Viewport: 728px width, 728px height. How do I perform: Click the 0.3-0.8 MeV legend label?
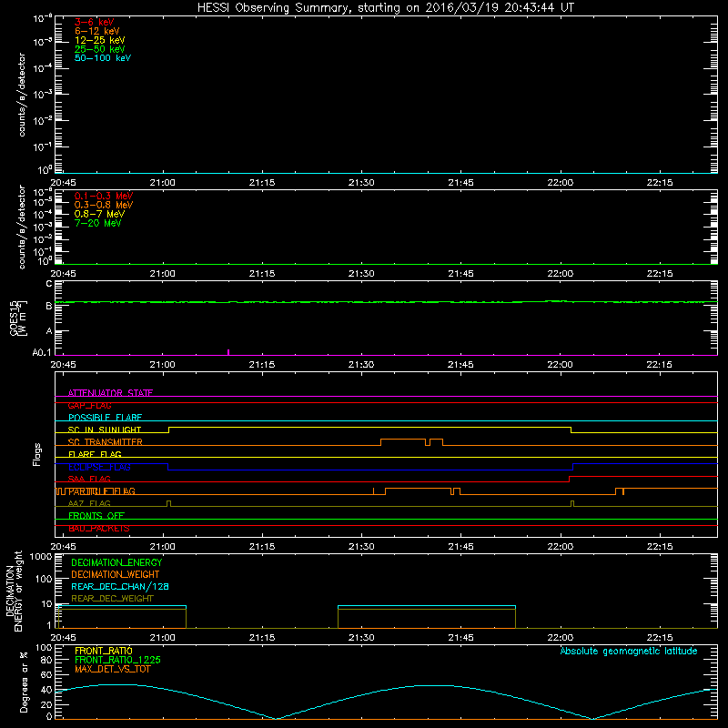coord(104,205)
